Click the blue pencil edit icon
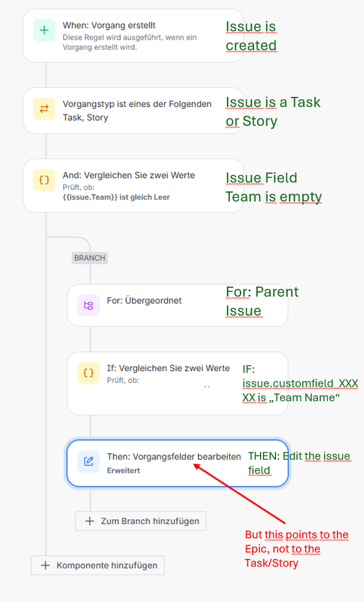Screen dimensions: 364x601 point(88,461)
